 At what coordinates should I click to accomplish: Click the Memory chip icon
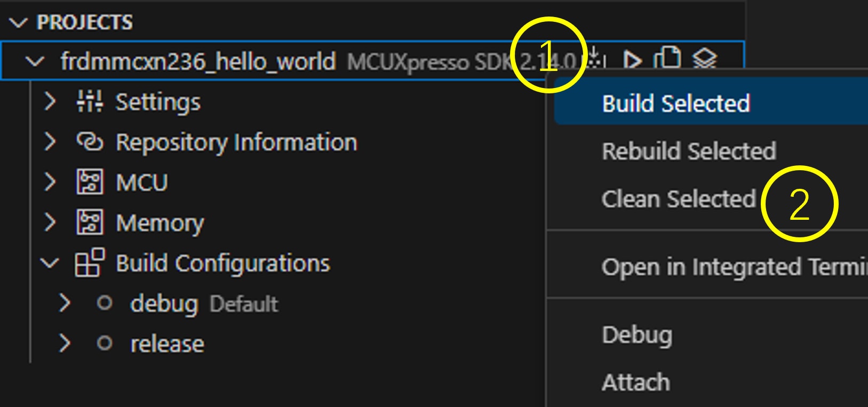90,222
